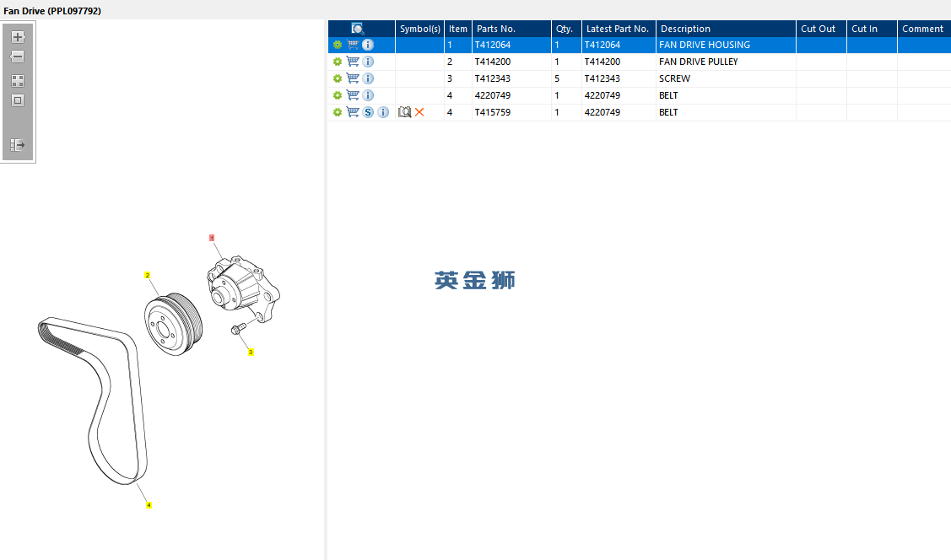Viewport: 951px width, 560px height.
Task: Select part number T415759 cell
Action: (511, 113)
